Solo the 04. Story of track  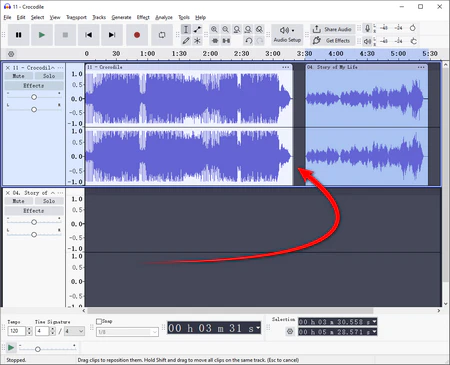[49, 201]
